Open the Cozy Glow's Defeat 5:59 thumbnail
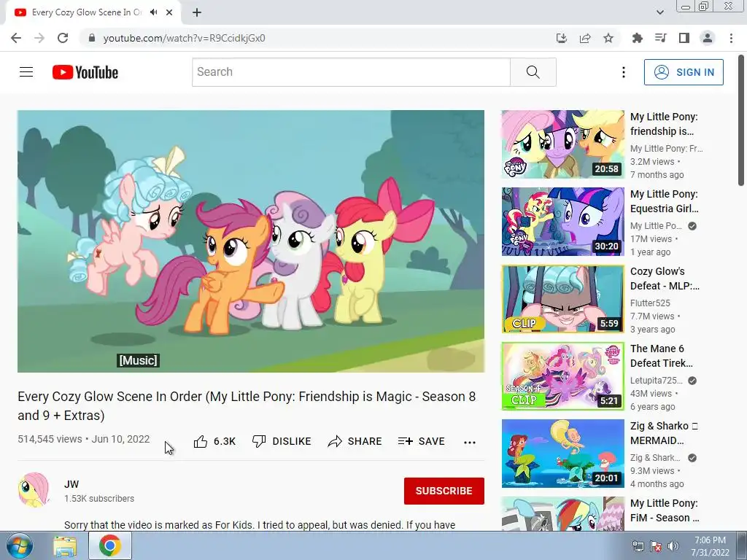The width and height of the screenshot is (747, 560). pyautogui.click(x=562, y=298)
